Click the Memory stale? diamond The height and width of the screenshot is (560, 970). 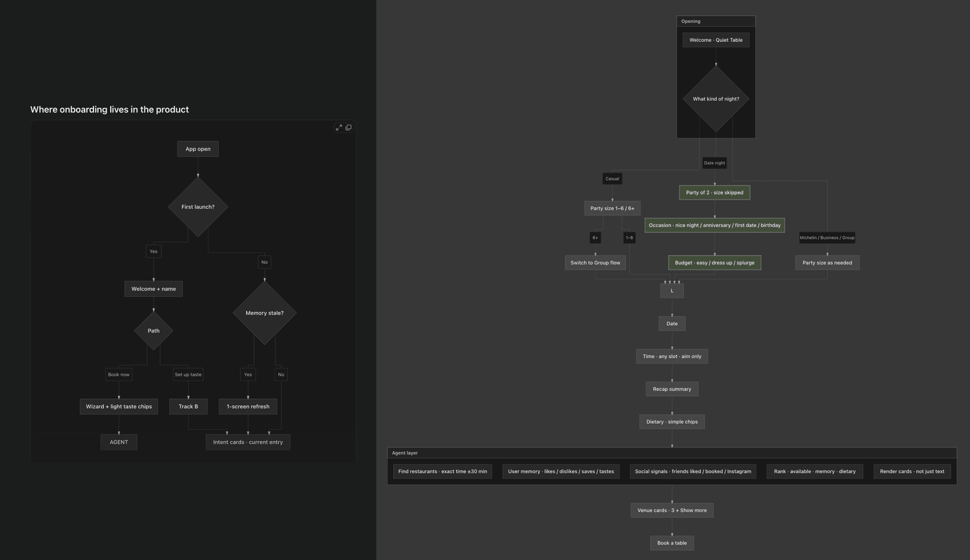click(x=264, y=313)
